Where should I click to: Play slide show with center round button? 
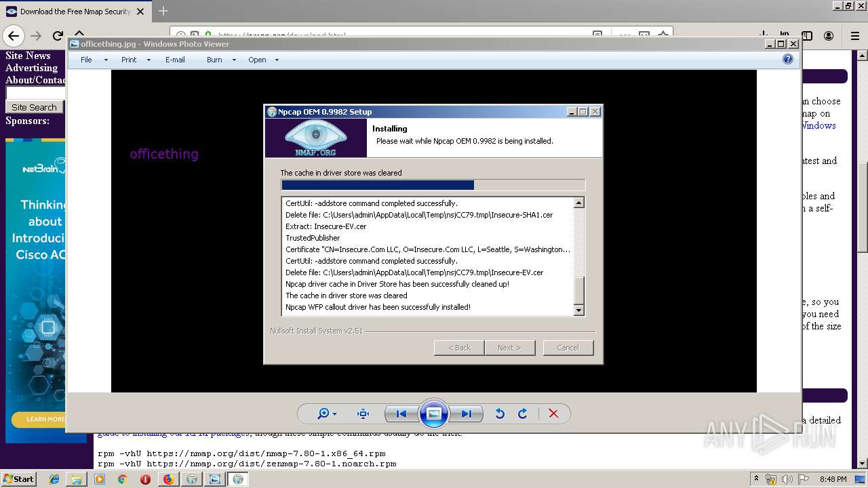pyautogui.click(x=434, y=413)
